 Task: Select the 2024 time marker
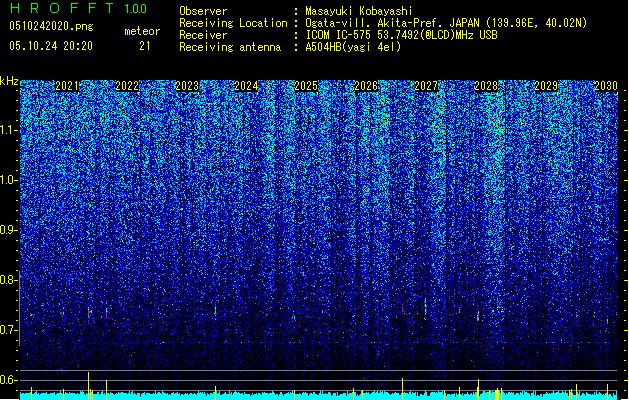(246, 86)
